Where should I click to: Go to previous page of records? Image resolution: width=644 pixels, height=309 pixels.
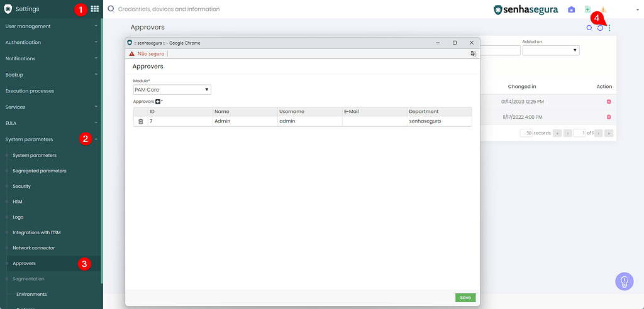tap(568, 133)
